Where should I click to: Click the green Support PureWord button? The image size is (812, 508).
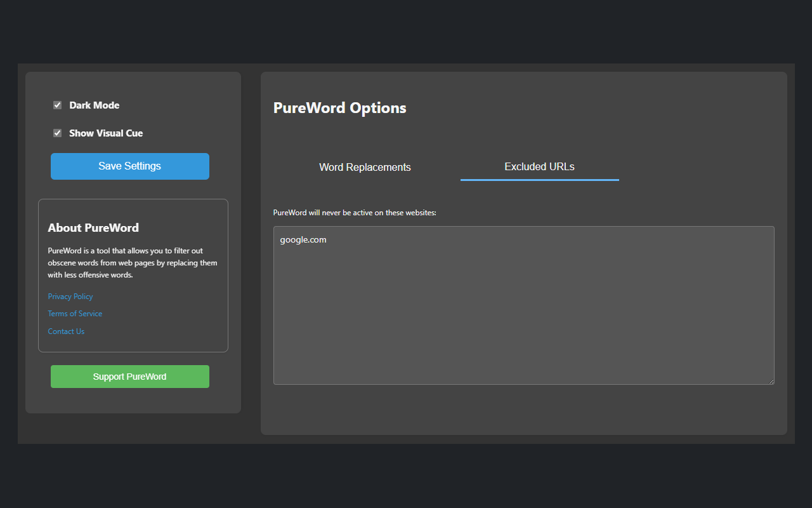click(x=130, y=377)
